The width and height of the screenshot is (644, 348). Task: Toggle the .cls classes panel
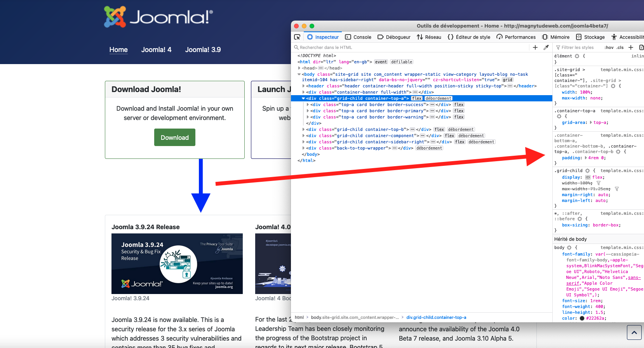pyautogui.click(x=620, y=47)
